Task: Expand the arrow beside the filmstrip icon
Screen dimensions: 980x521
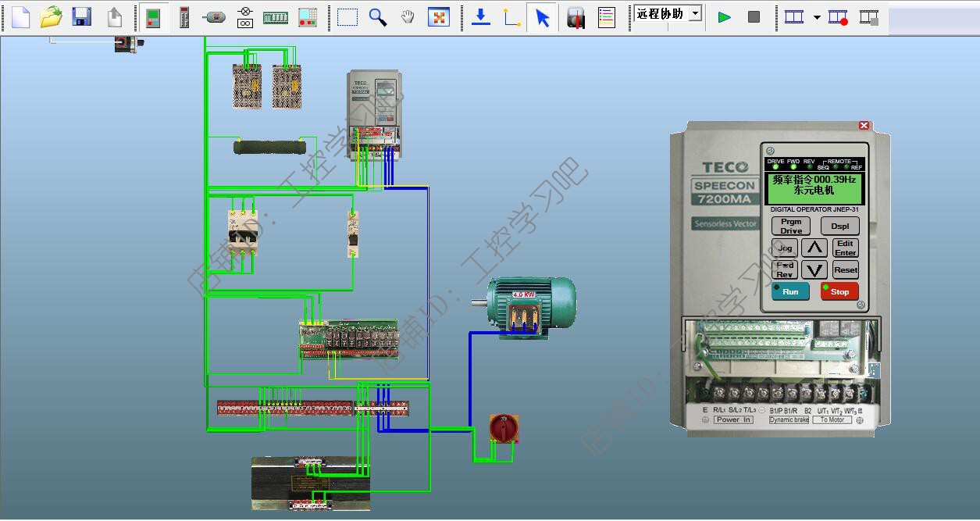Action: click(x=817, y=17)
